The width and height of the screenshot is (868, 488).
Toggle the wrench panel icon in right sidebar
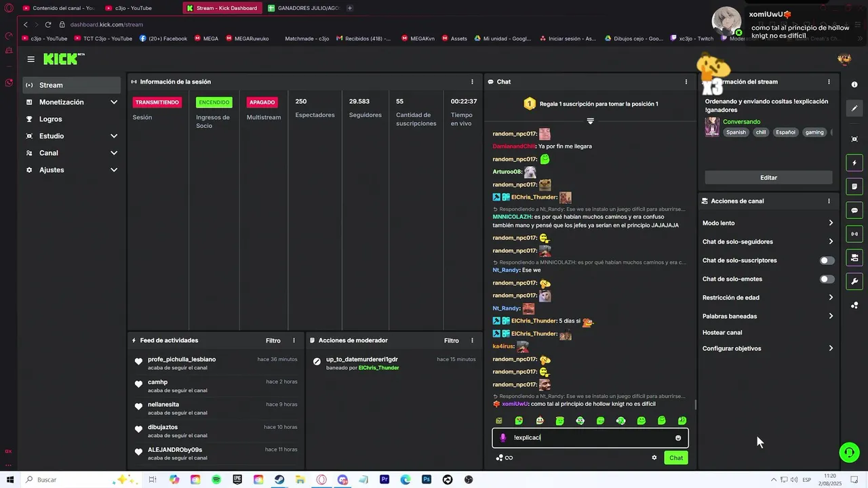[x=854, y=281]
